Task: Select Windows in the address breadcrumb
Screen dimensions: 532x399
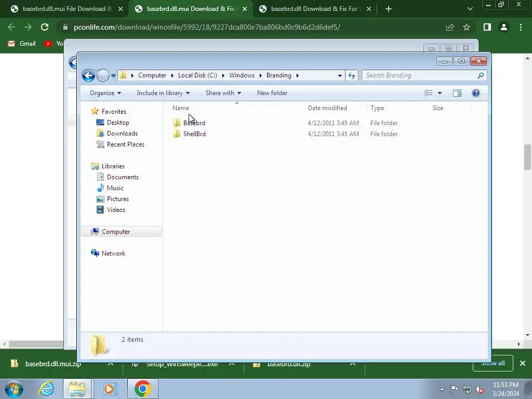Action: point(242,75)
